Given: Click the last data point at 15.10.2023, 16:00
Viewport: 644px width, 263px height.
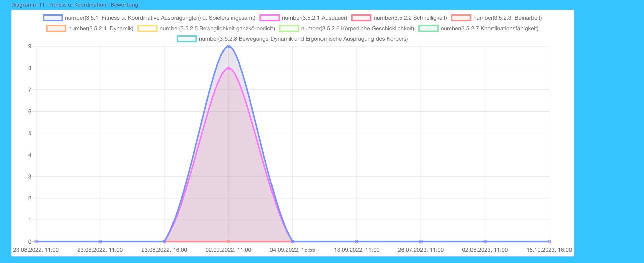Looking at the screenshot, I should pos(549,242).
